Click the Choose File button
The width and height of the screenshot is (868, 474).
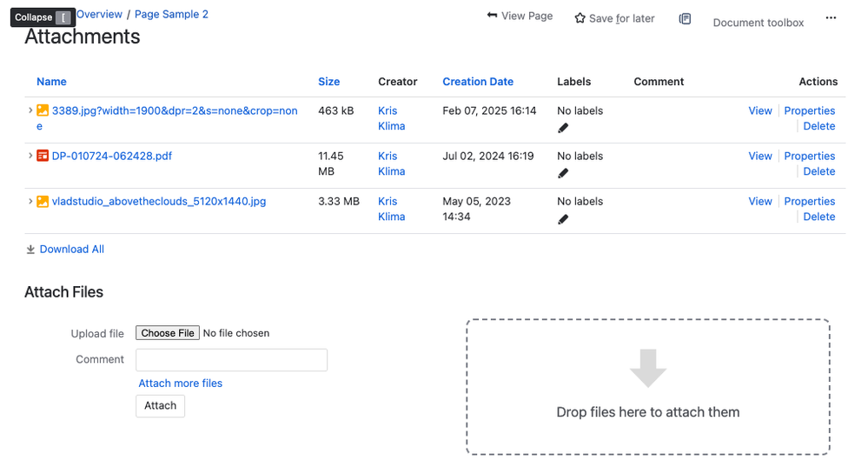(x=167, y=332)
